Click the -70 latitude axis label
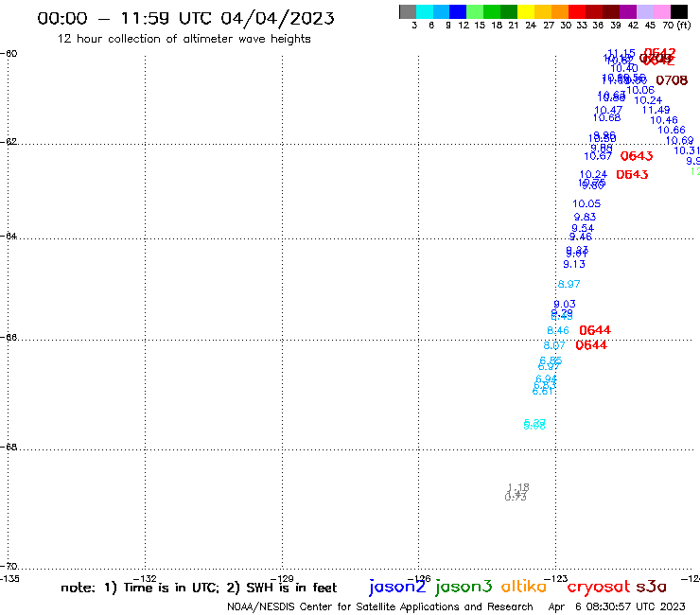Screen dimensions: 700x615 click(9, 567)
